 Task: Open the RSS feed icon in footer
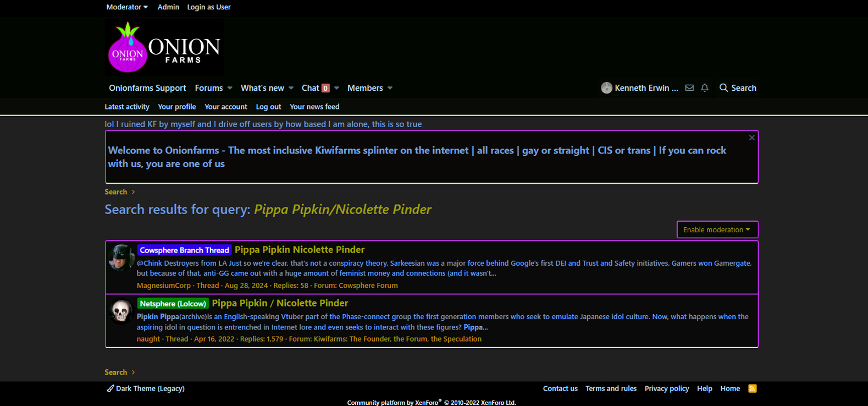(x=753, y=388)
